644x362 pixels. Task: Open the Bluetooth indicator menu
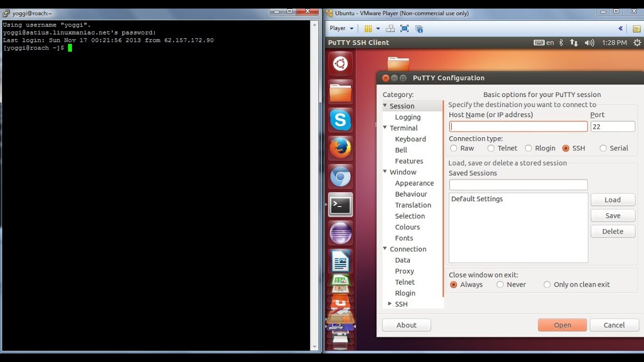click(x=562, y=43)
